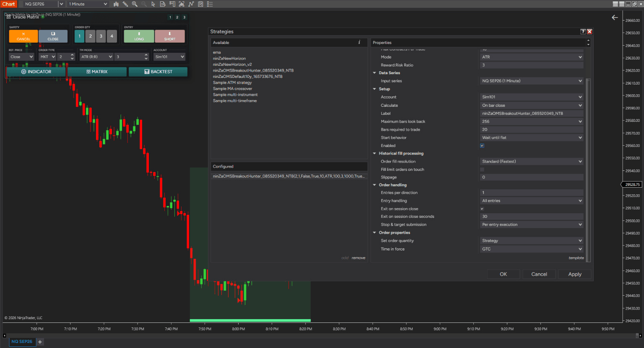Activate the zoom in magnifier tool
The image size is (644, 348).
coord(135,4)
